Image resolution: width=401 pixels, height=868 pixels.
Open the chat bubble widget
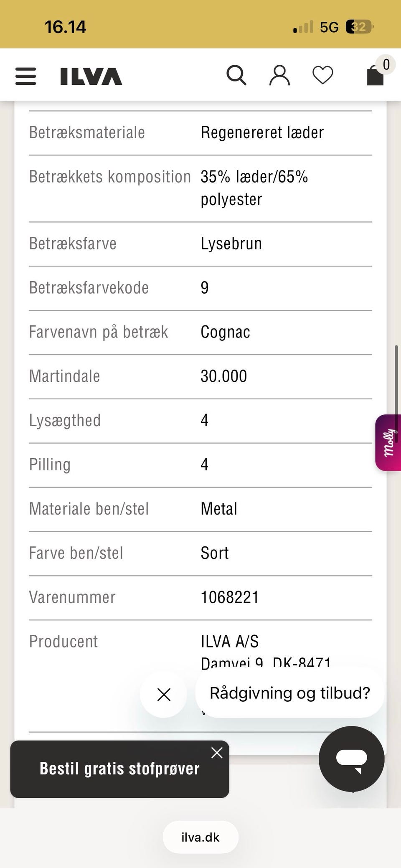click(351, 759)
